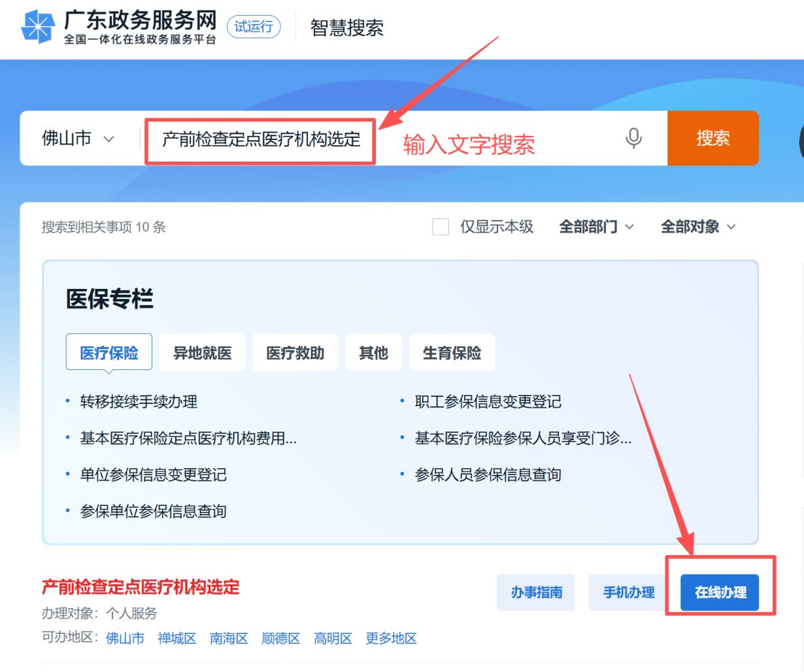This screenshot has height=672, width=804.
Task: Click the 智慧搜索 header title
Action: point(347,28)
